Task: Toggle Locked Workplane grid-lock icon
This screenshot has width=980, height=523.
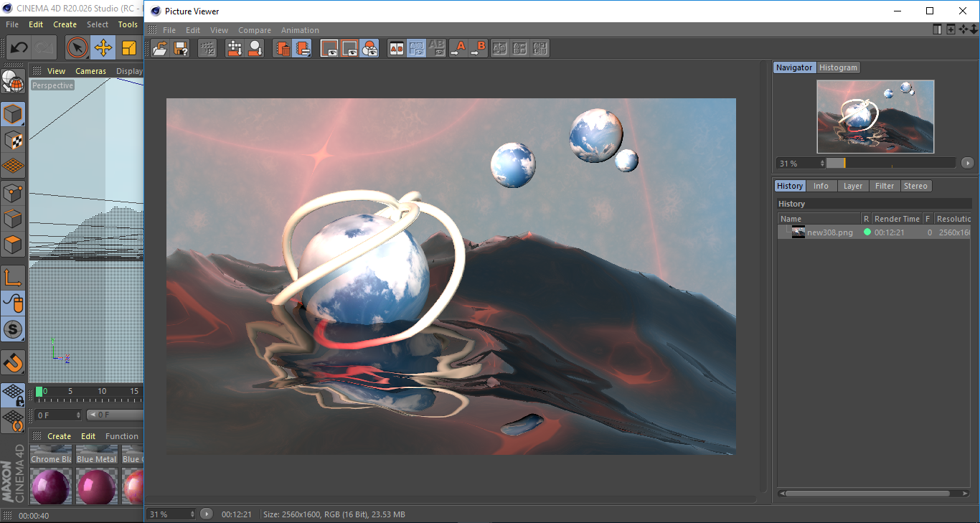Action: tap(13, 395)
